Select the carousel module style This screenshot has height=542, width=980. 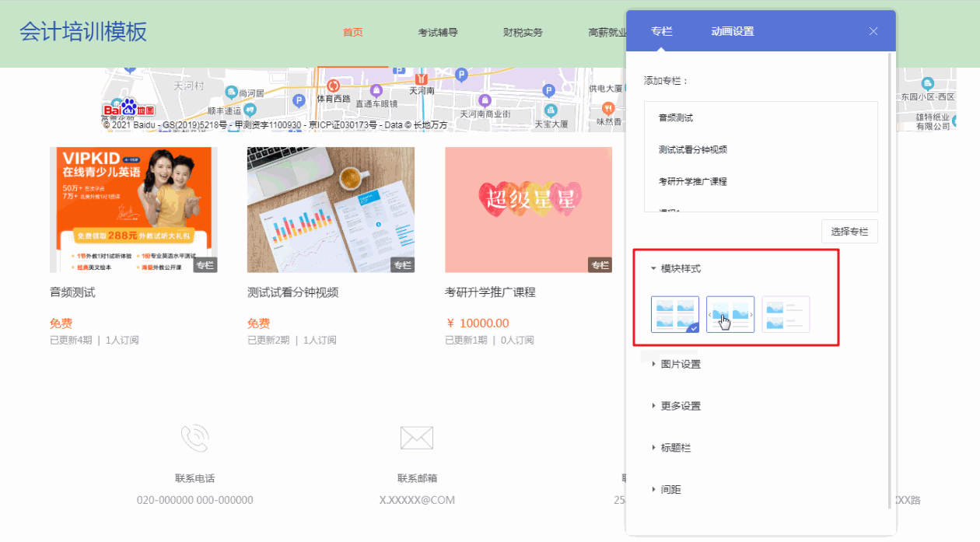[730, 314]
